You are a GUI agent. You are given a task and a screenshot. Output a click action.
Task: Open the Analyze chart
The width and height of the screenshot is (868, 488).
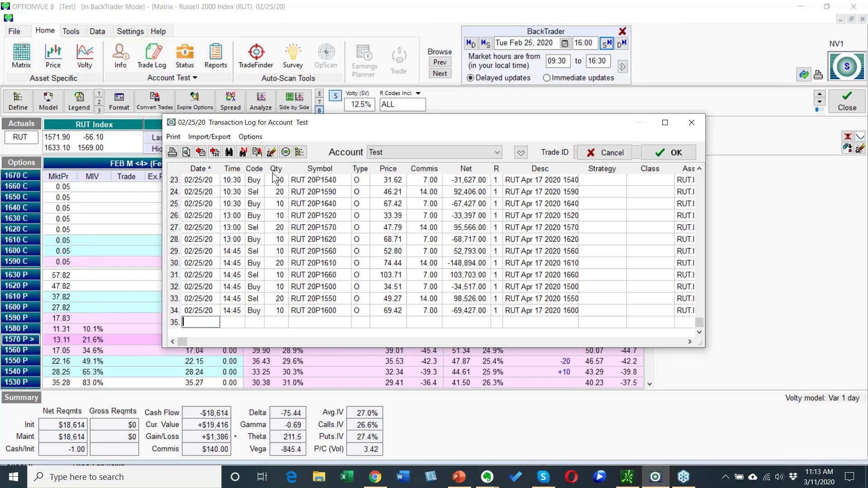(x=261, y=101)
